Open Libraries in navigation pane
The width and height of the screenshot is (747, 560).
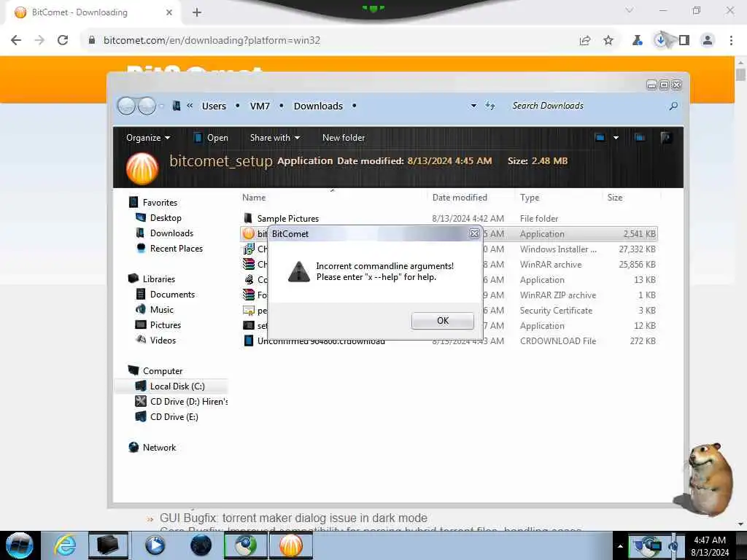pyautogui.click(x=158, y=279)
